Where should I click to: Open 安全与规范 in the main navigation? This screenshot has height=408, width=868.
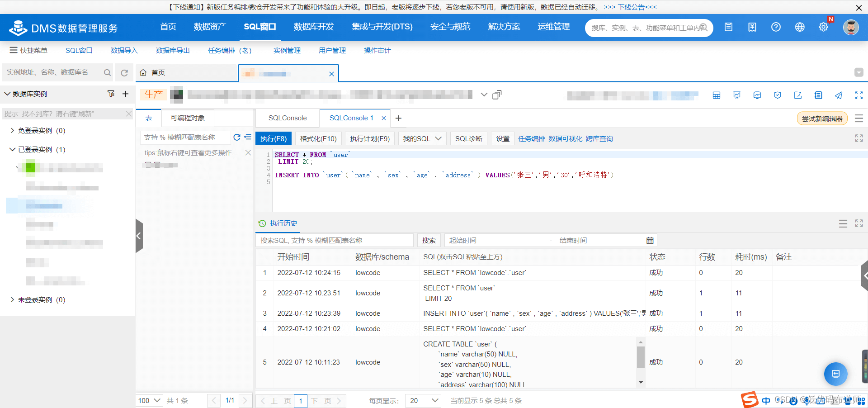point(450,27)
